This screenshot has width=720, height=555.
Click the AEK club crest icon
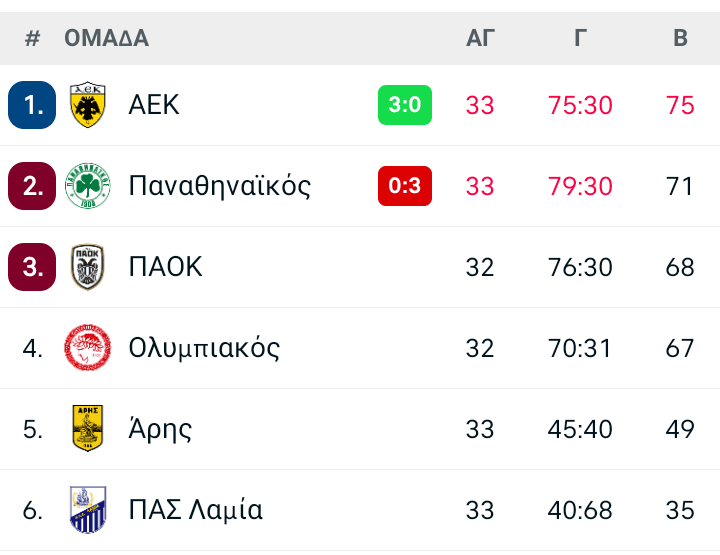[x=88, y=105]
